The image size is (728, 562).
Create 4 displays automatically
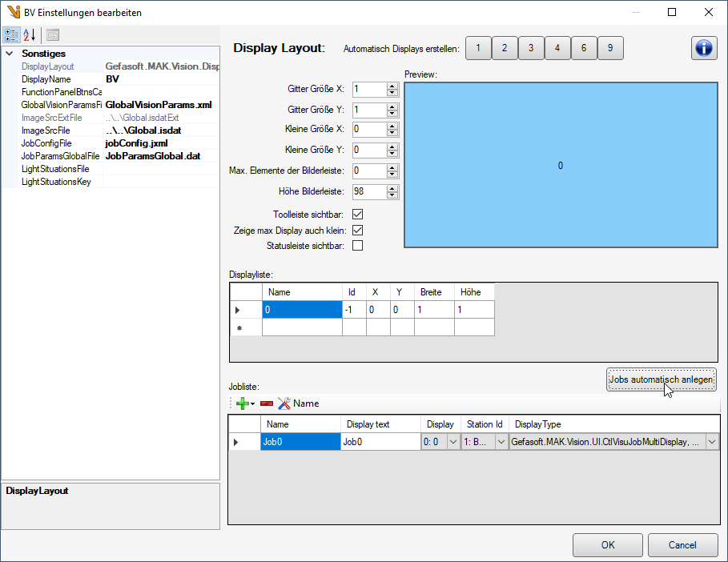point(557,48)
